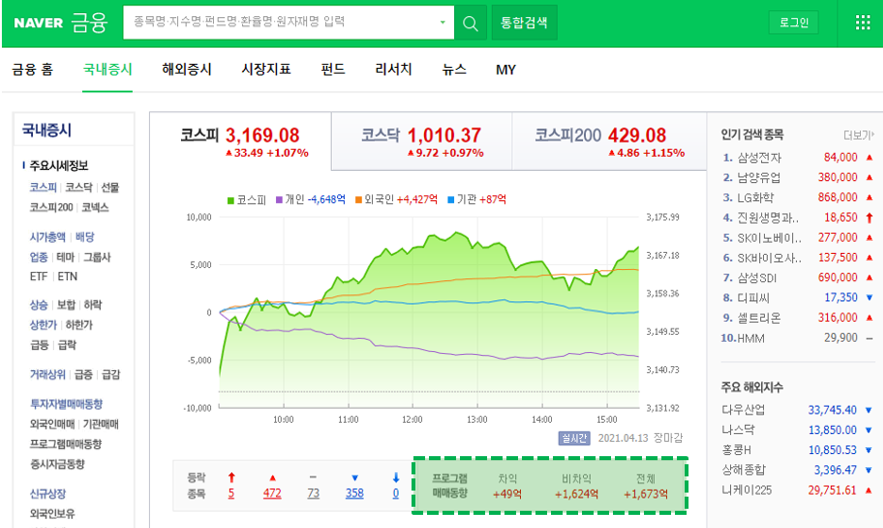Open 증시자금동향 link in sidebar
The image size is (883, 528).
(x=57, y=464)
